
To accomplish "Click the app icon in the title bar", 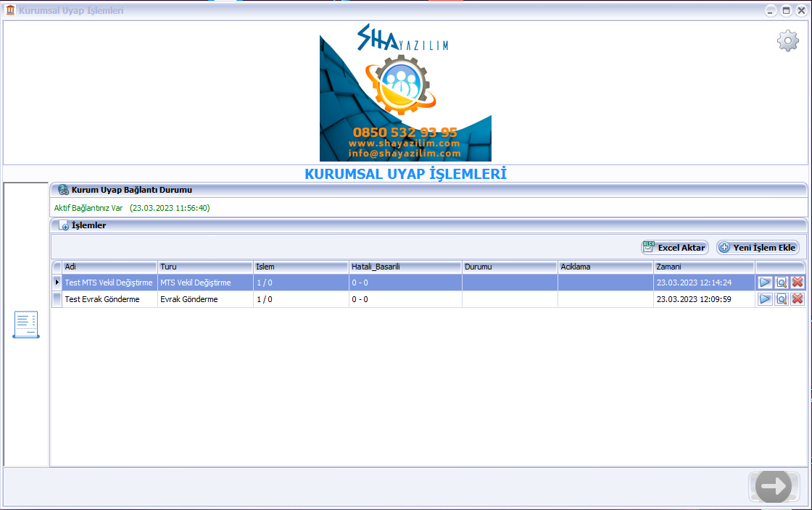I will pos(10,10).
